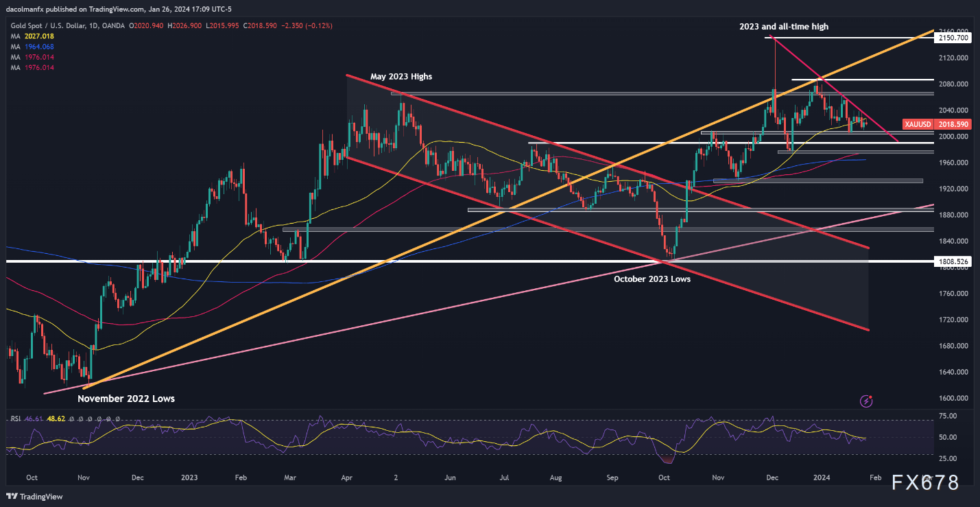
Task: Click the purple lightning bolt icon
Action: pos(866,401)
